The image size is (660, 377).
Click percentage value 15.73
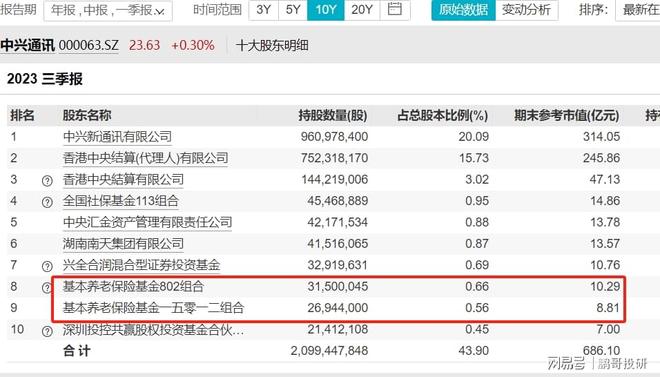pyautogui.click(x=474, y=158)
